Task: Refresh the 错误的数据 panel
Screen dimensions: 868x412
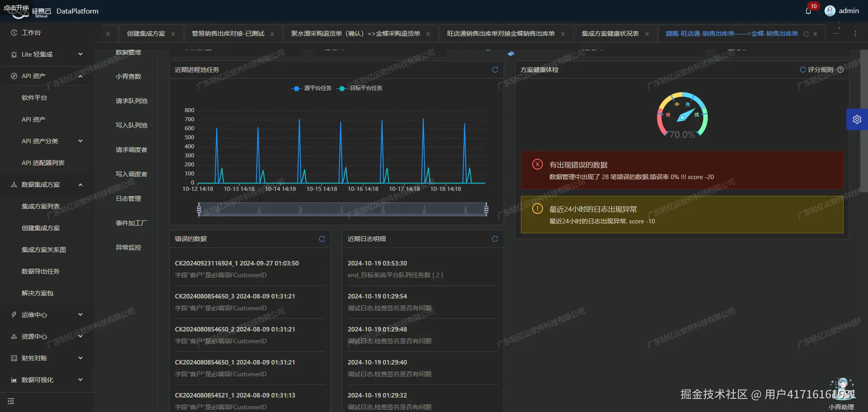Action: point(322,239)
